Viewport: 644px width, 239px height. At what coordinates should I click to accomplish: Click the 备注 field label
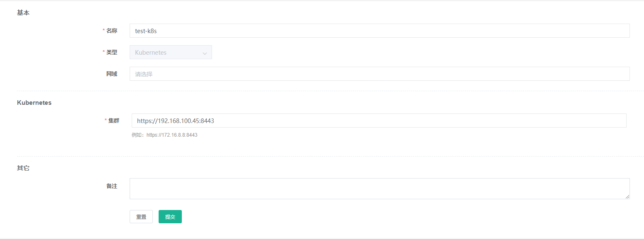click(112, 186)
